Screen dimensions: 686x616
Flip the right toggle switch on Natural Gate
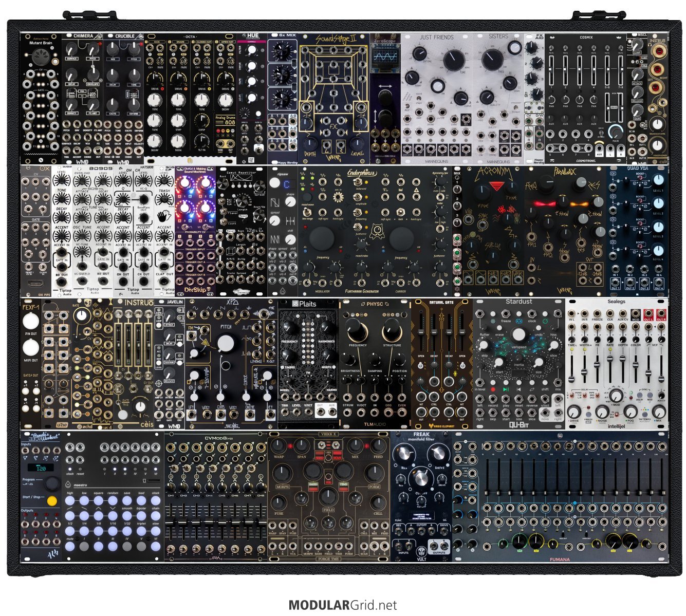[x=463, y=365]
